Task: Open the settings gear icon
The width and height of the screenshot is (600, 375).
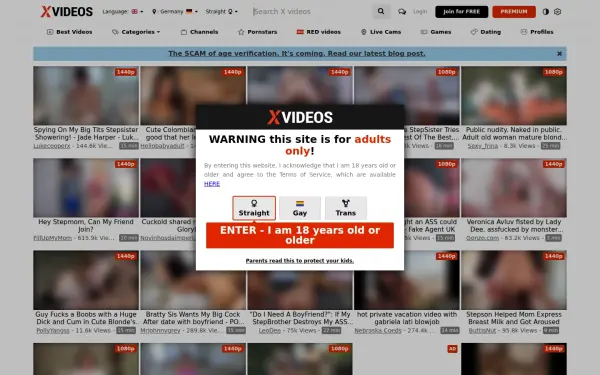Action: pos(558,11)
